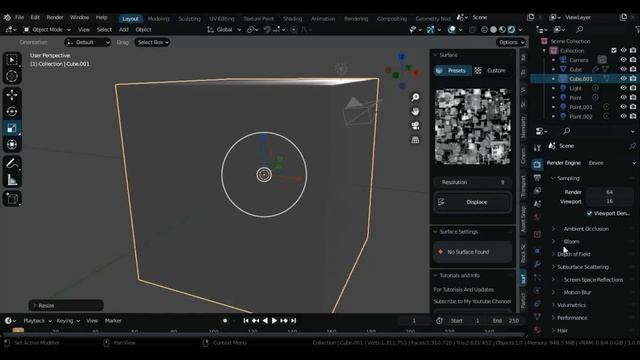Expand the Subsurface Scattering panel
This screenshot has width=640, height=360.
pos(582,267)
